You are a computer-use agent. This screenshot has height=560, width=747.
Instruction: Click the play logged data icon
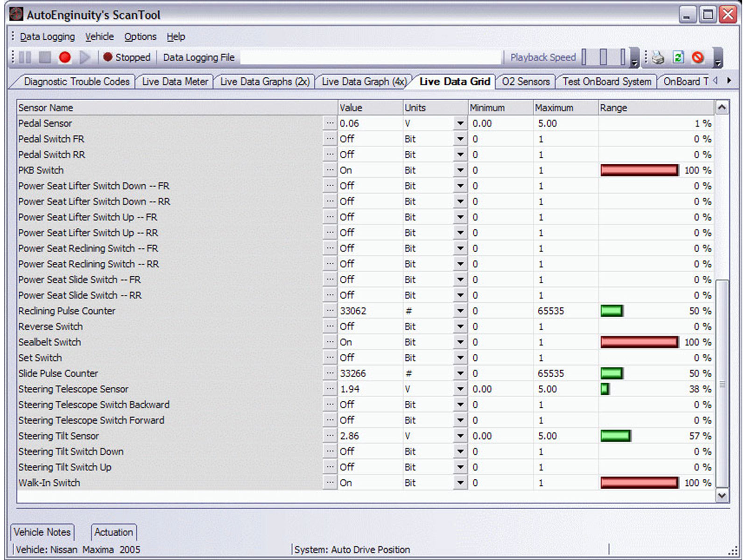click(x=85, y=57)
